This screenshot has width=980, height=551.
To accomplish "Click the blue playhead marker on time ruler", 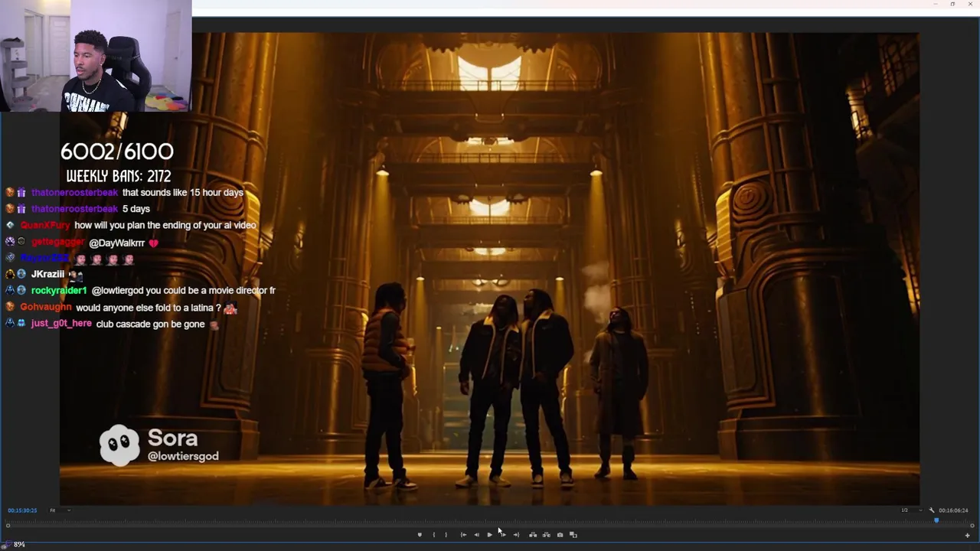I will coord(936,520).
